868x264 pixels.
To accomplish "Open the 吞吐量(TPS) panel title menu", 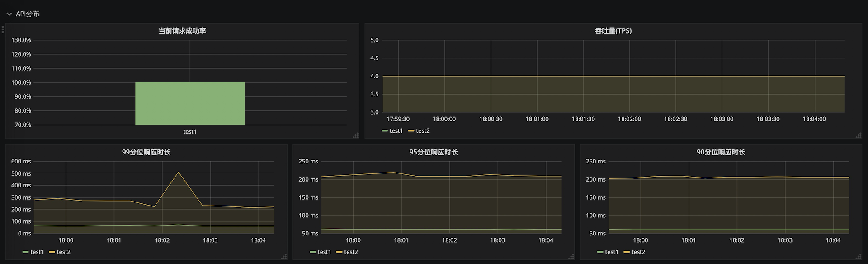I will [x=613, y=31].
